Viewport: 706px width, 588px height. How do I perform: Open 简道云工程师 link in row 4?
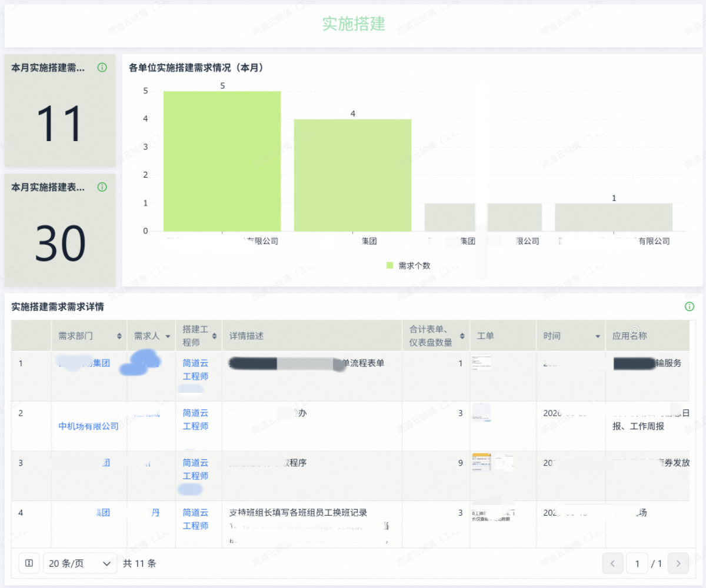coord(195,519)
